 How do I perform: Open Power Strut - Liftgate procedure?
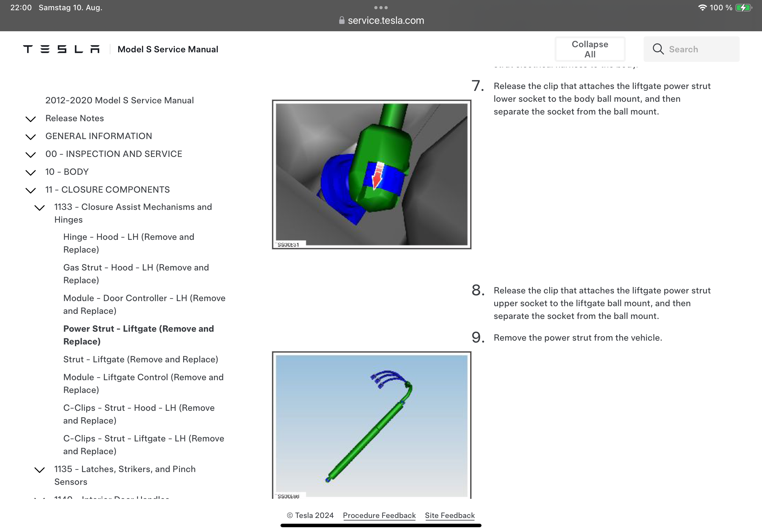tap(139, 335)
